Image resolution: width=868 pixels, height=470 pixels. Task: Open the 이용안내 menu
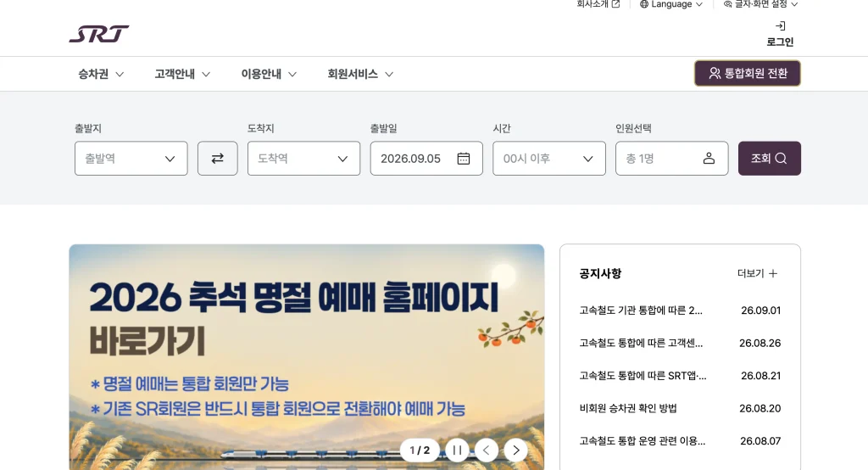click(x=269, y=74)
